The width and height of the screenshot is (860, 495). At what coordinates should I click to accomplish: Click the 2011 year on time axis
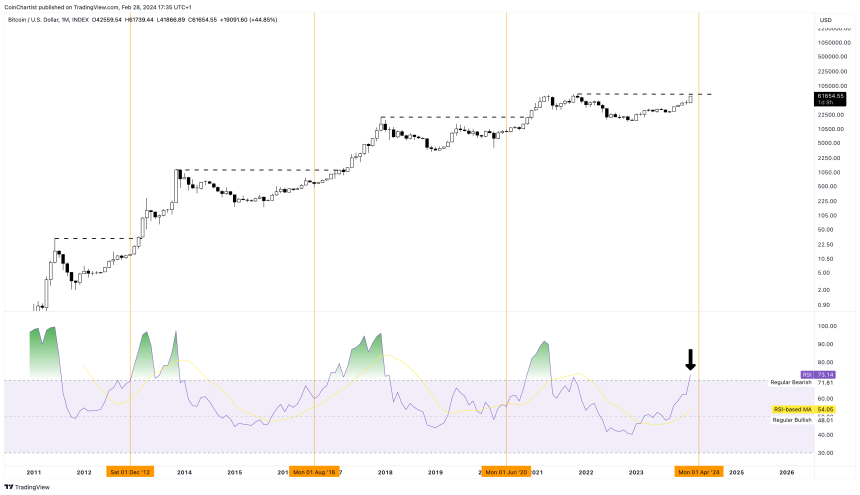pyautogui.click(x=34, y=473)
